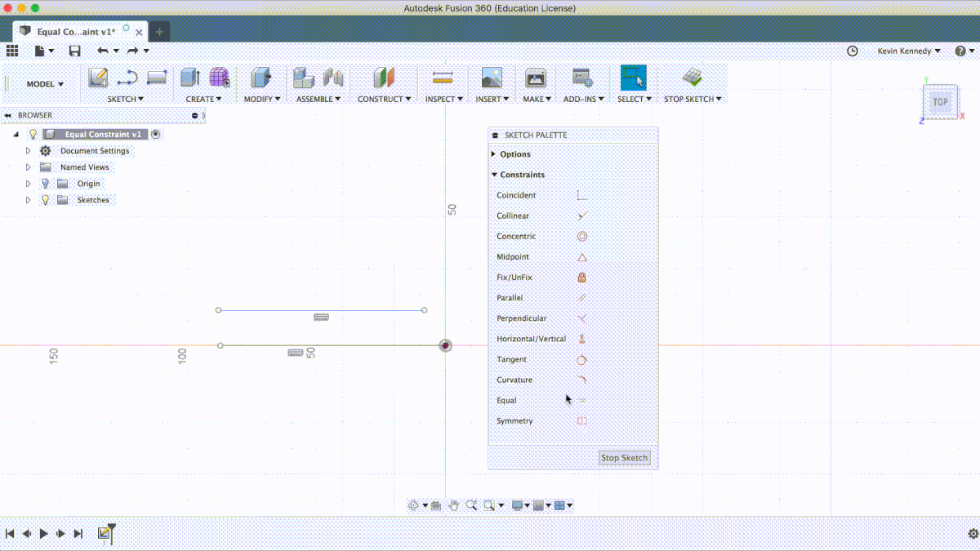Apply the Collinear constraint

[581, 216]
